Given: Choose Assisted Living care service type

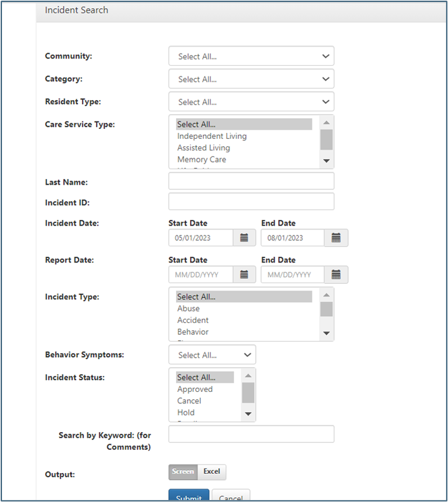Looking at the screenshot, I should click(x=244, y=148).
